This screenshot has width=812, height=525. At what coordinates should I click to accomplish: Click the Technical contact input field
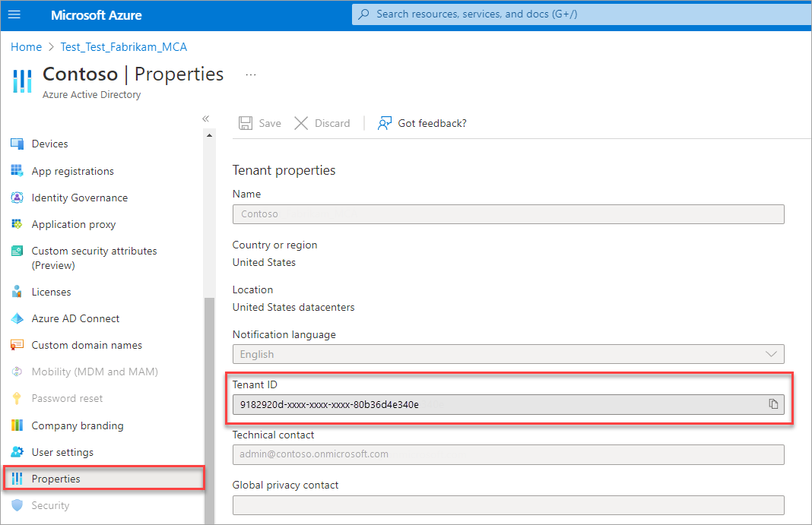click(508, 454)
